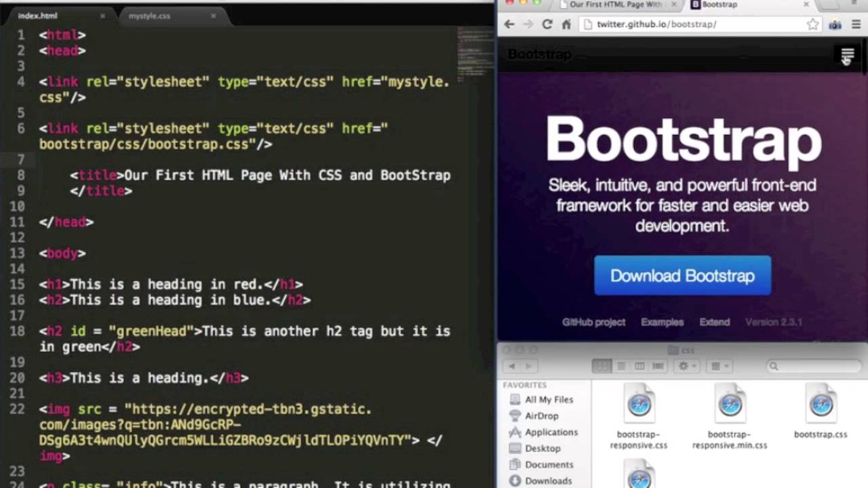Image resolution: width=868 pixels, height=488 pixels.
Task: Open the Examples link
Action: (x=663, y=322)
